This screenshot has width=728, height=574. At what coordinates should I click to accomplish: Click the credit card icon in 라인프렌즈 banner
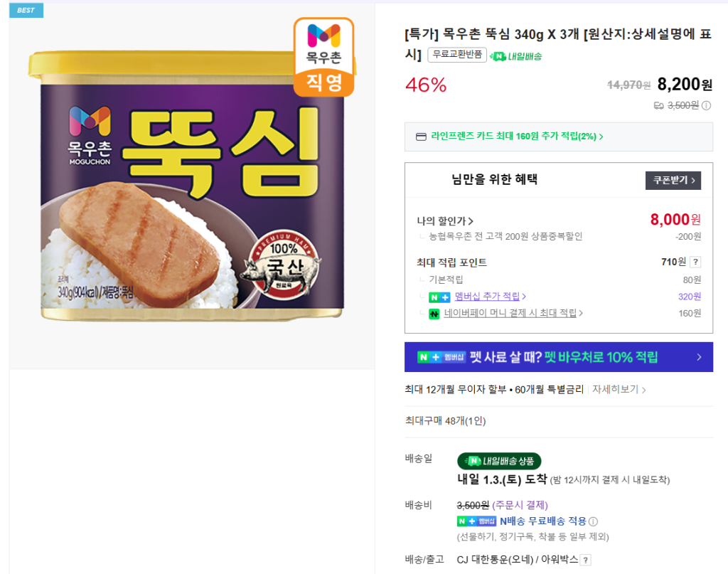[x=420, y=137]
